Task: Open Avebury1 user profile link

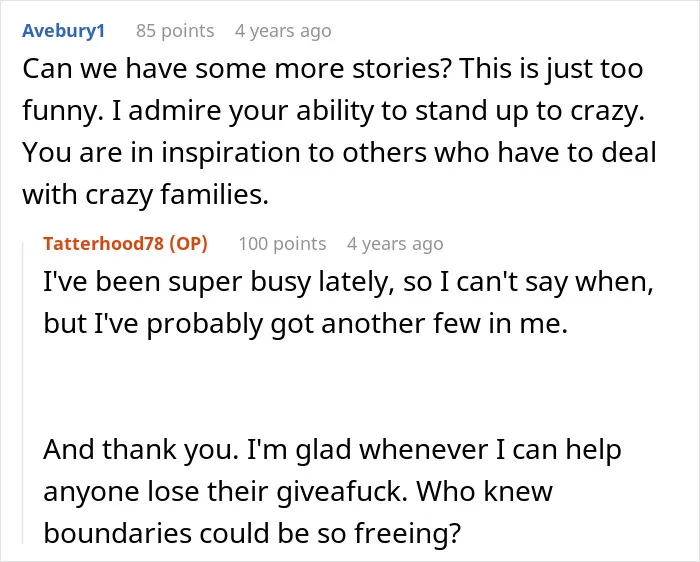Action: click(x=63, y=31)
